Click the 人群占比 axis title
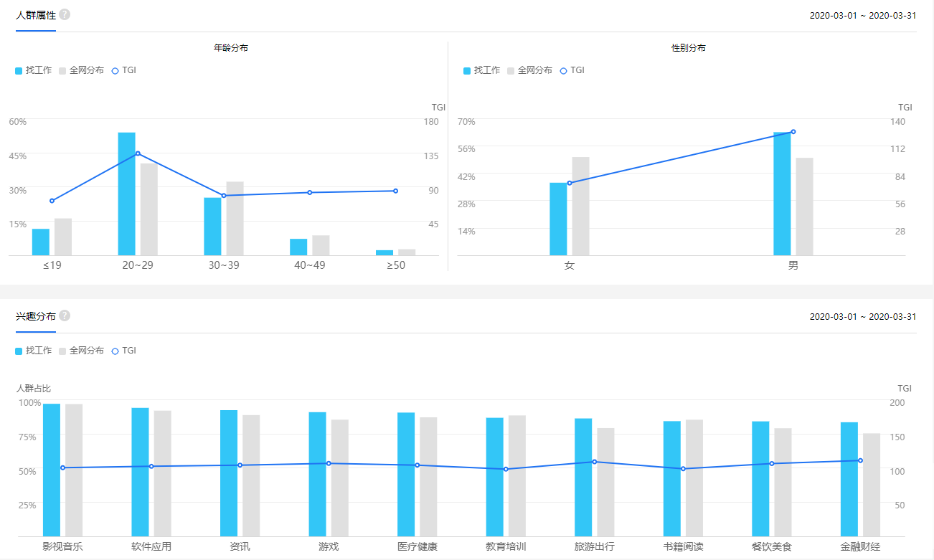The height and width of the screenshot is (560, 934). [34, 388]
